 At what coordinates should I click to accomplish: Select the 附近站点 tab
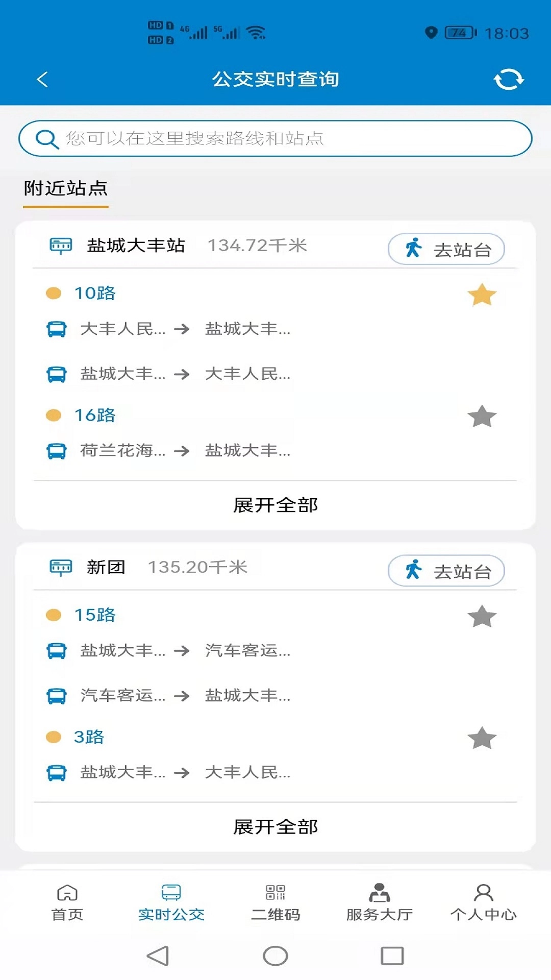[66, 189]
